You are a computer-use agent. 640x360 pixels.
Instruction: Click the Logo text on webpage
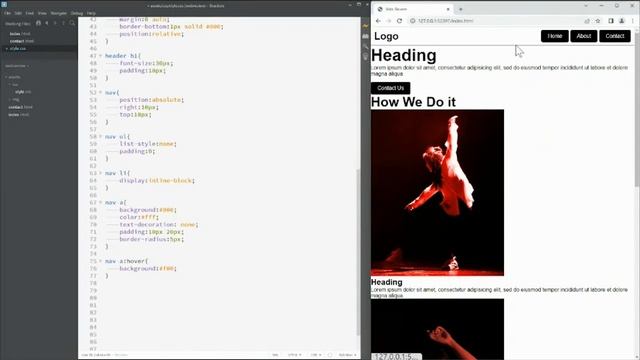pyautogui.click(x=386, y=36)
